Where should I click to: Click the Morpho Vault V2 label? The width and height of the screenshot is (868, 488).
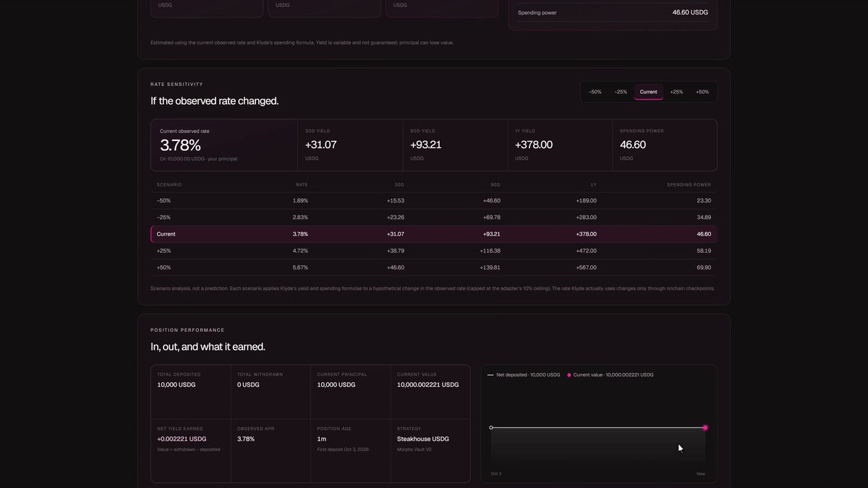[414, 450]
